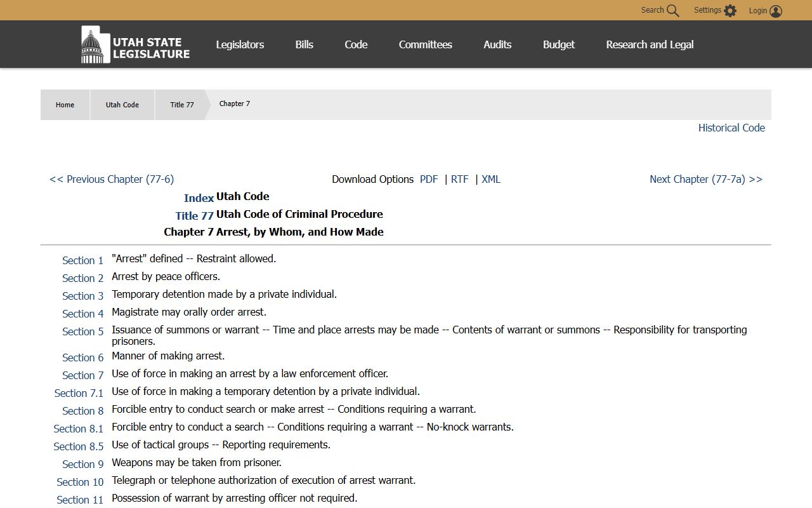Click the Login user profile icon

[775, 11]
